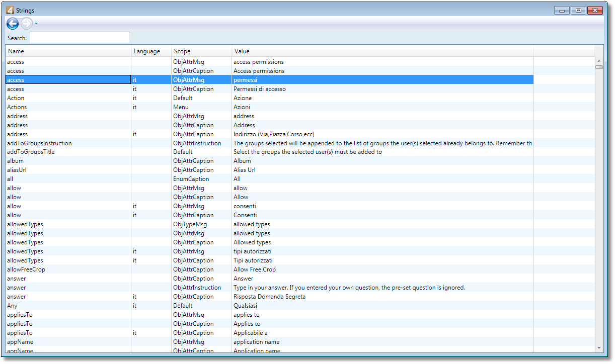This screenshot has width=615, height=364.
Task: Select the 'addToGroupsInstruction' name cell
Action: point(68,143)
